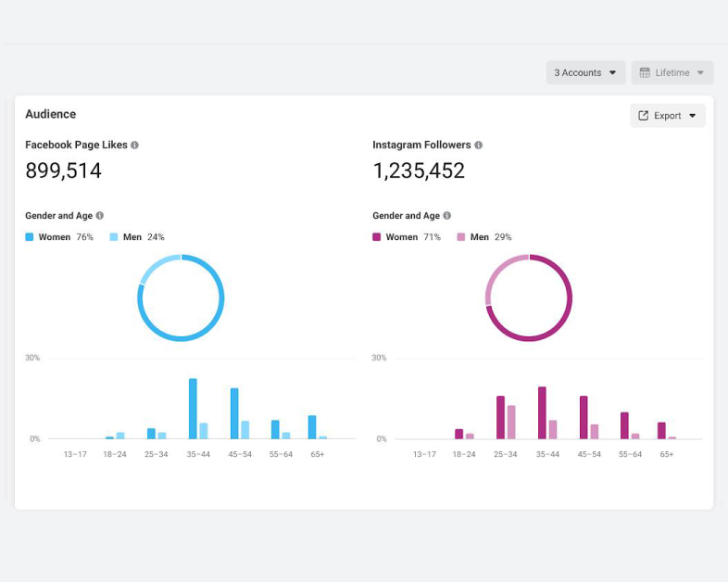
Task: Click the 899,514 page likes value
Action: [x=63, y=171]
